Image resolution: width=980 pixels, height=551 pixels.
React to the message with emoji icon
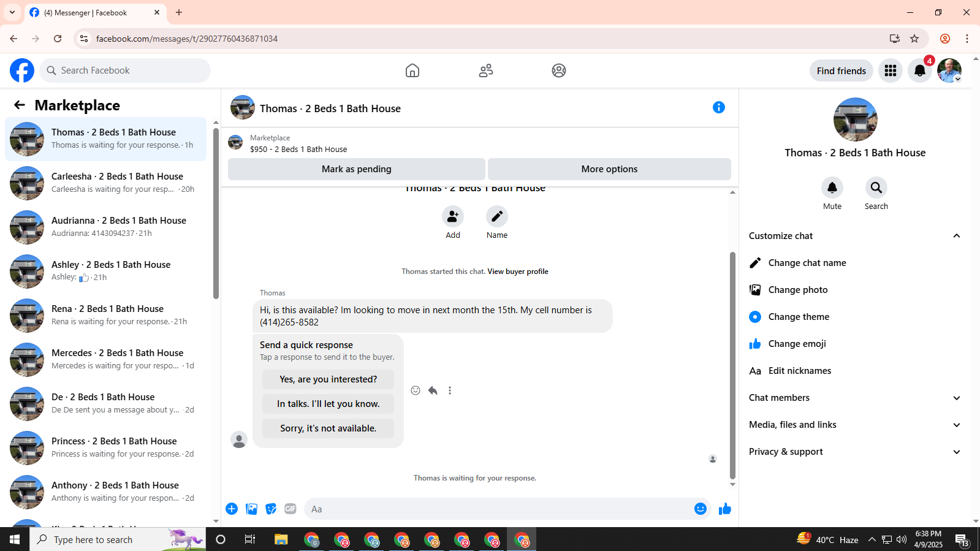pyautogui.click(x=416, y=390)
